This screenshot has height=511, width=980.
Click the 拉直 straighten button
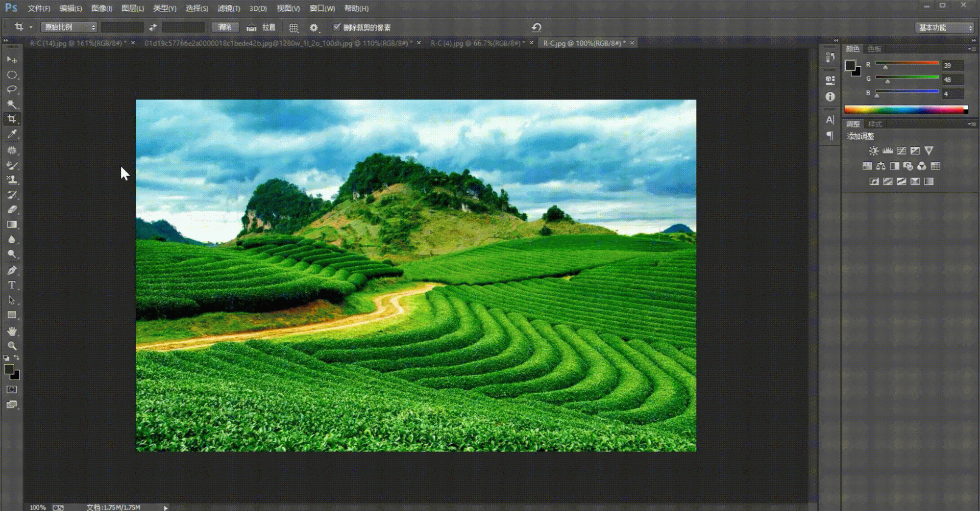tap(262, 27)
